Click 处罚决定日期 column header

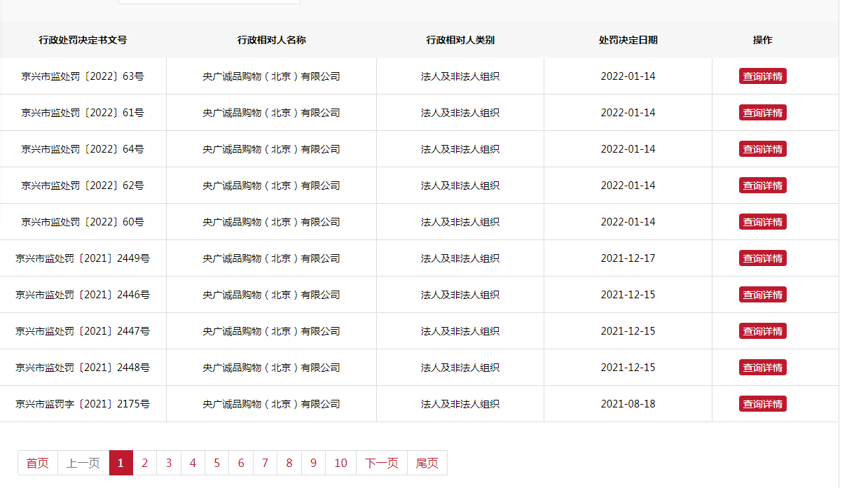[x=628, y=40]
